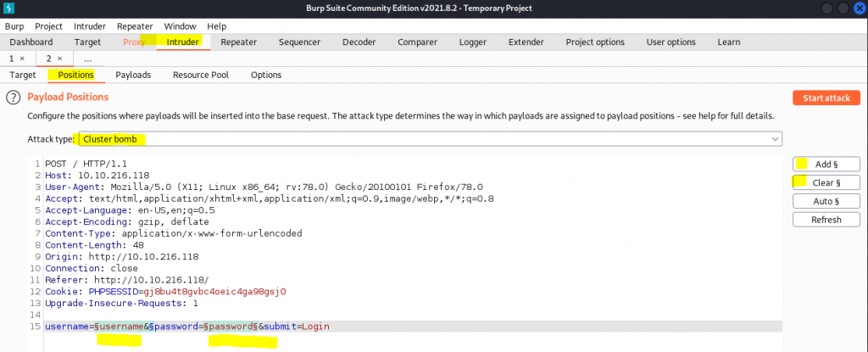
Task: Switch to the Intruder Target sub-tab
Action: pyautogui.click(x=23, y=75)
